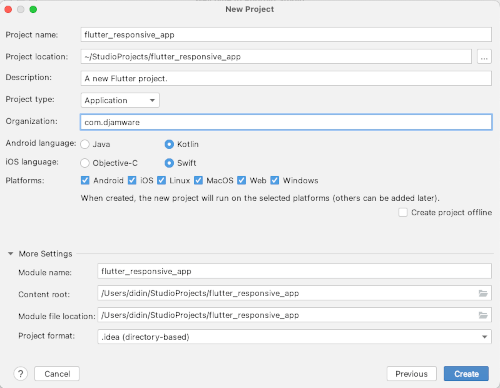This screenshot has height=388, width=500.
Task: Click into the Project location field
Action: [x=276, y=57]
